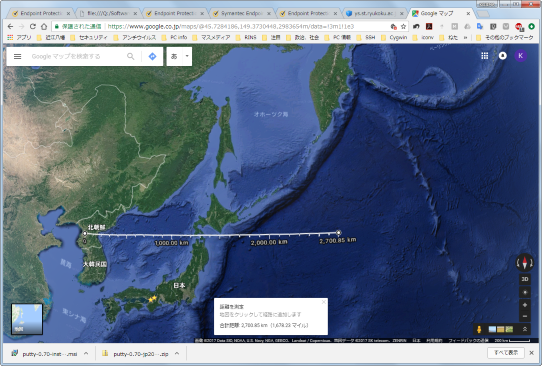Switch map type via the layer thumbnail
This screenshot has height=366, width=542.
pos(27,319)
